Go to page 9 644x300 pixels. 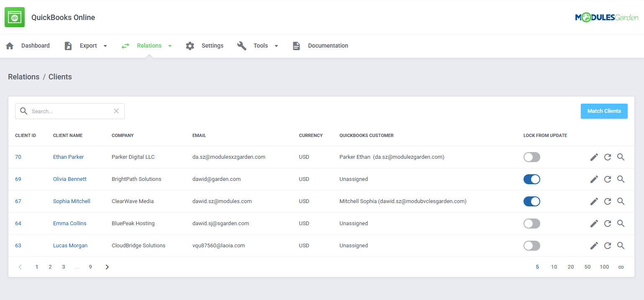point(90,267)
